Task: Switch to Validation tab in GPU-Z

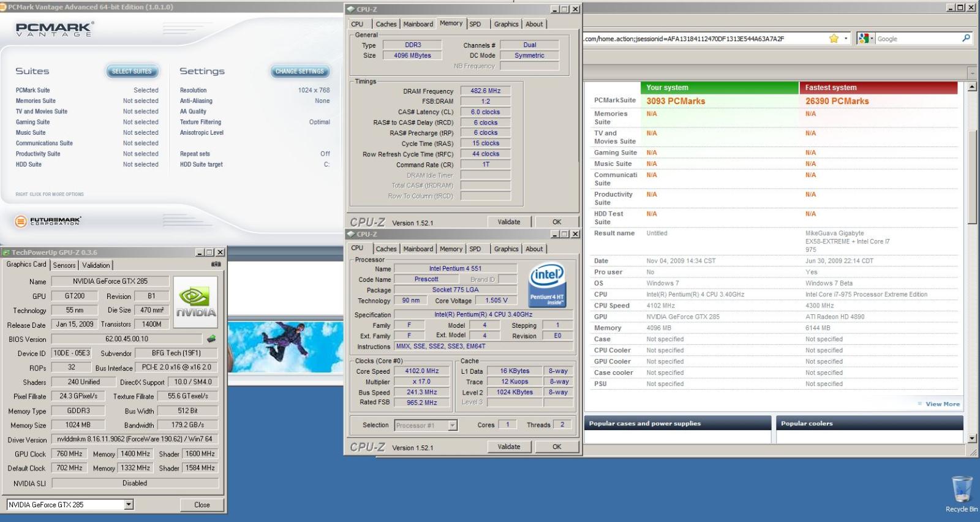Action: click(x=96, y=265)
